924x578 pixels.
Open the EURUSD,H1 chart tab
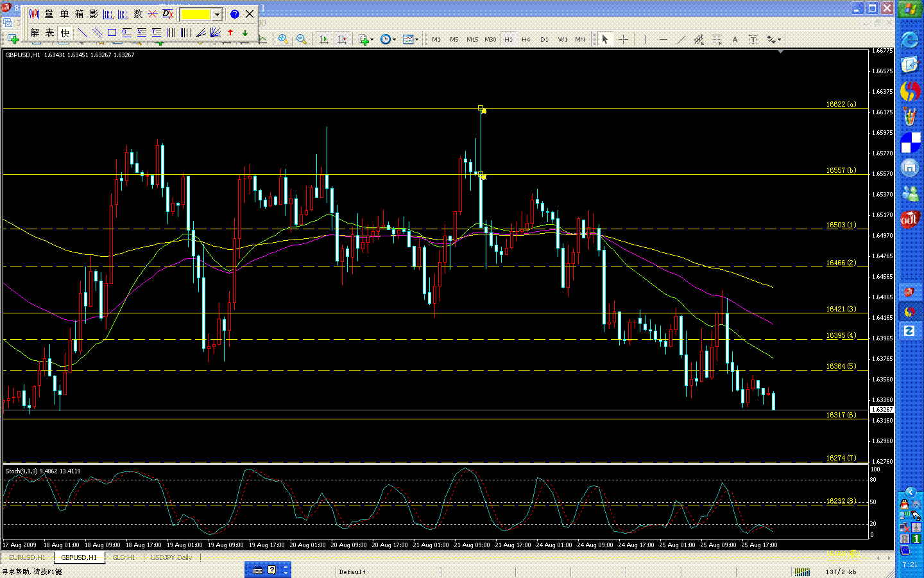point(27,557)
